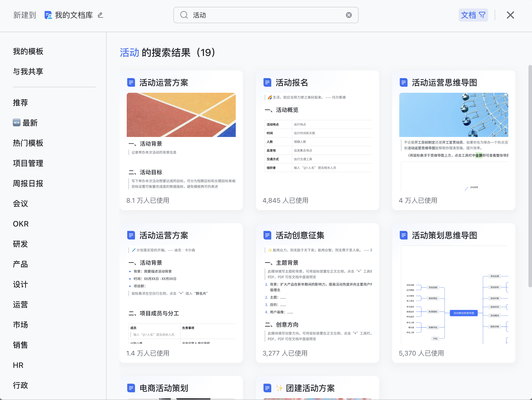Click the search magnifier icon
Viewport: 532px width, 400px height.
click(184, 15)
